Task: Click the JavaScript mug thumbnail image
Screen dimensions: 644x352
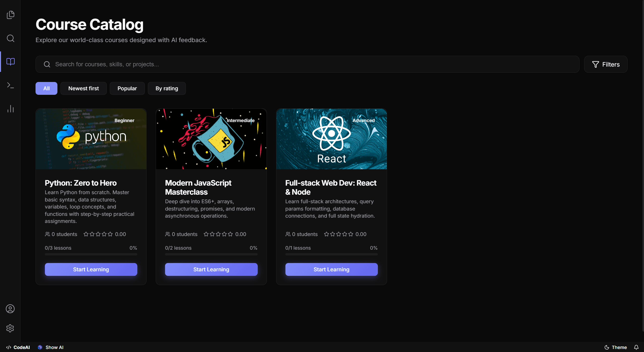Action: [211, 139]
